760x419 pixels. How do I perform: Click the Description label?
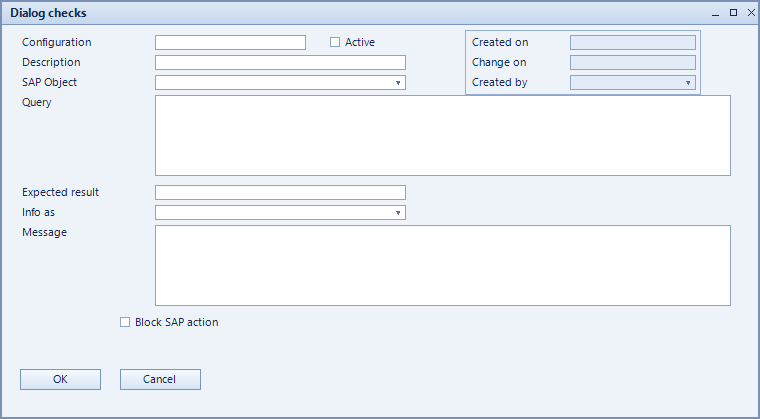coord(51,62)
